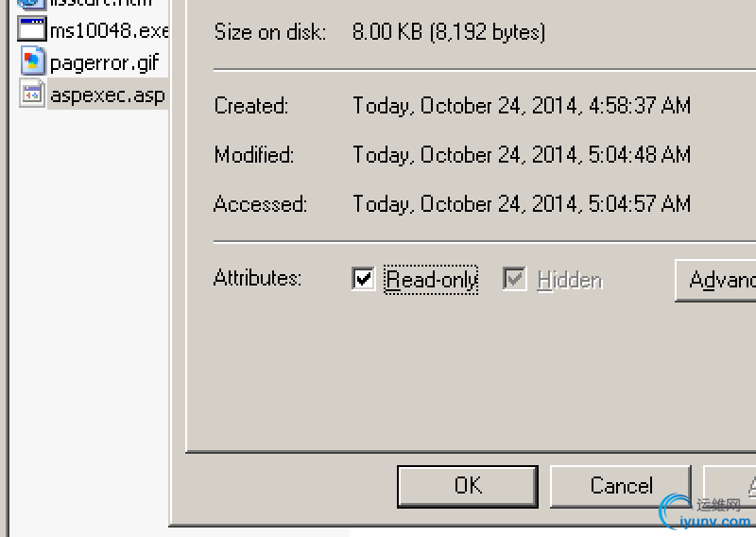Click the Modified date and time value

tap(522, 155)
